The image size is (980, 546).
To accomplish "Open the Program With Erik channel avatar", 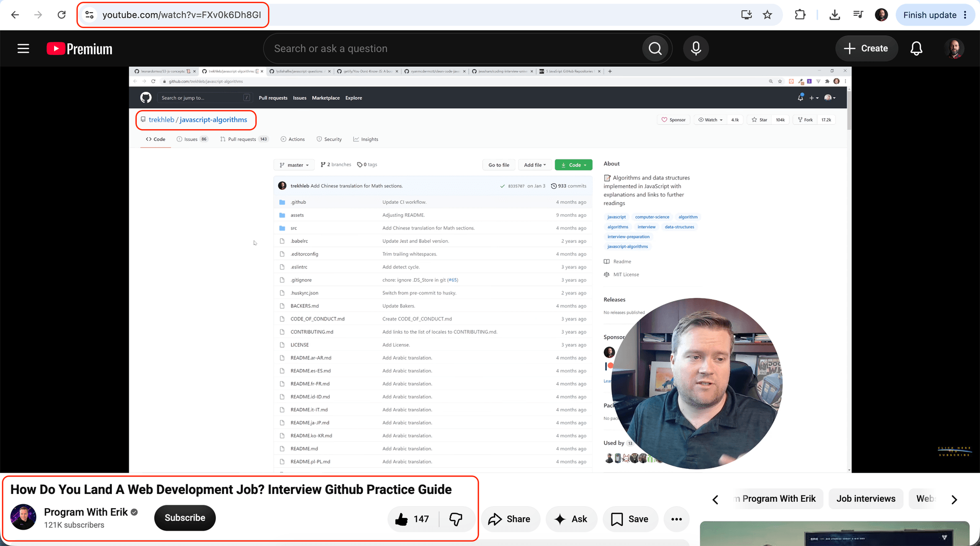I will tap(23, 517).
